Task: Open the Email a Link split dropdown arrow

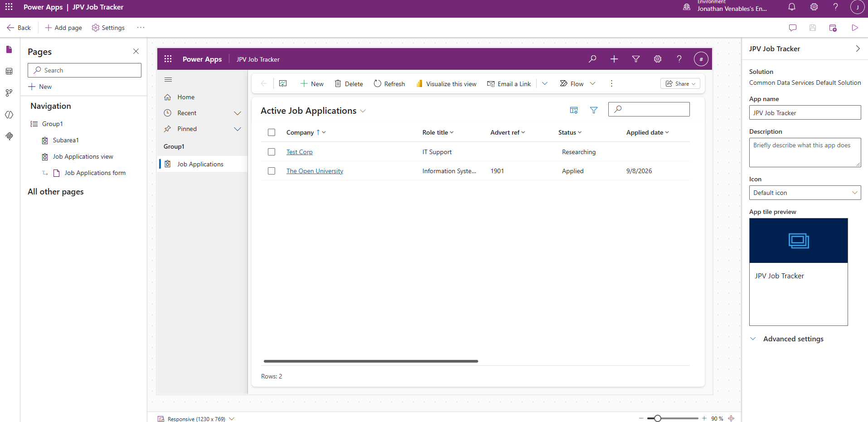Action: click(x=545, y=83)
